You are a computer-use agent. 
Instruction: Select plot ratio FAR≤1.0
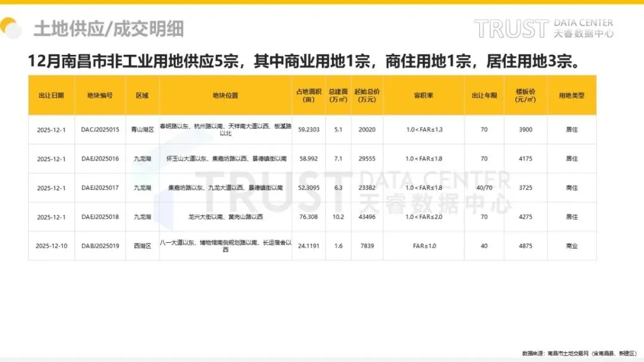425,246
